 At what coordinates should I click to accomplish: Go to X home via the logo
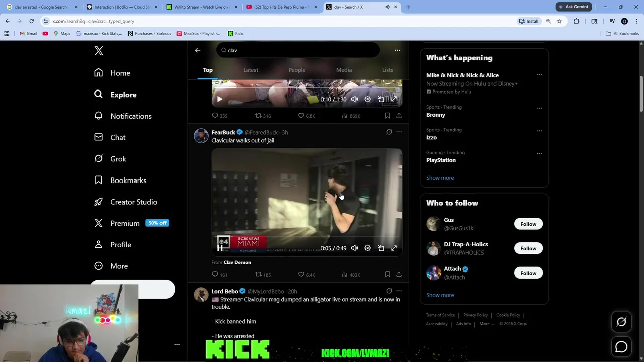point(99,51)
